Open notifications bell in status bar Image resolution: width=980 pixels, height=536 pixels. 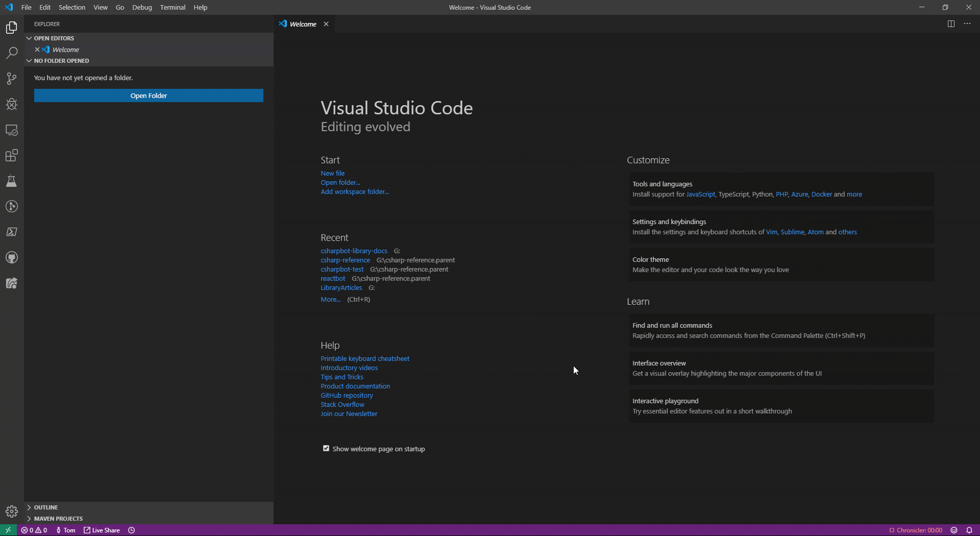pos(969,530)
